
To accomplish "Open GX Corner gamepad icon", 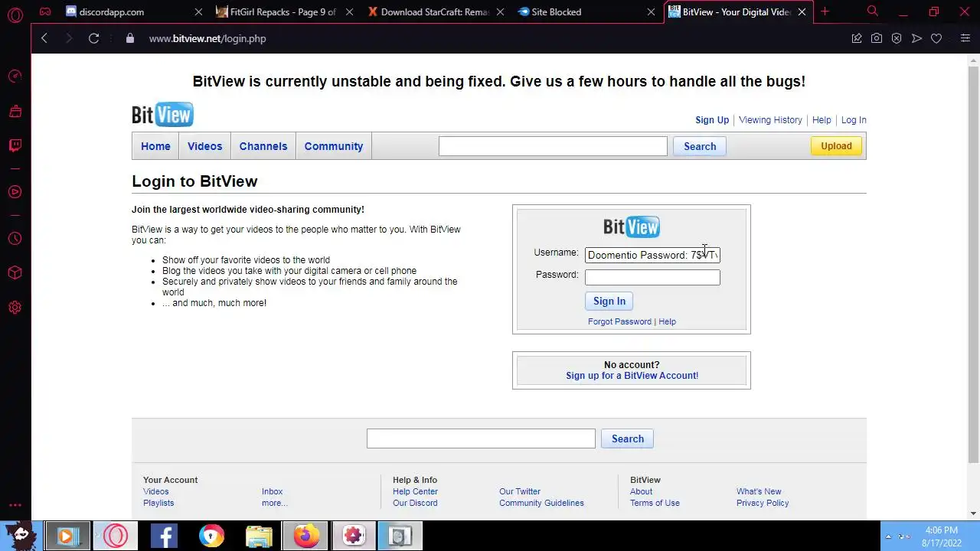I will pos(45,11).
